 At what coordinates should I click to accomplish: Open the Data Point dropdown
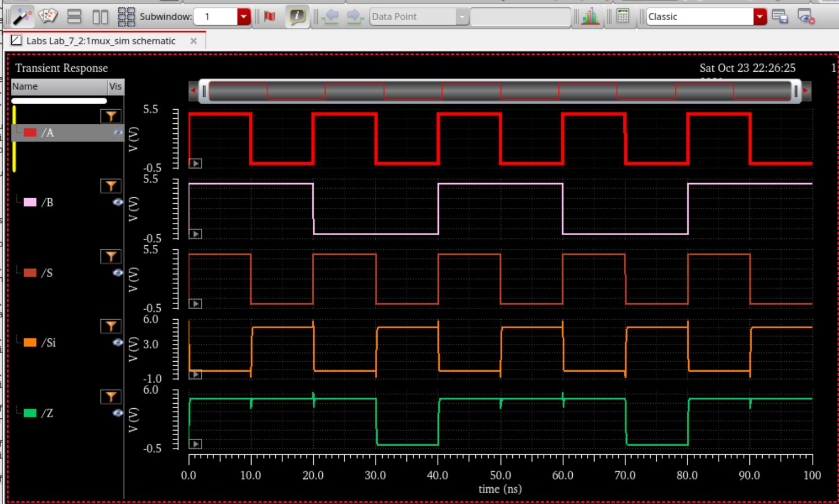pos(462,17)
